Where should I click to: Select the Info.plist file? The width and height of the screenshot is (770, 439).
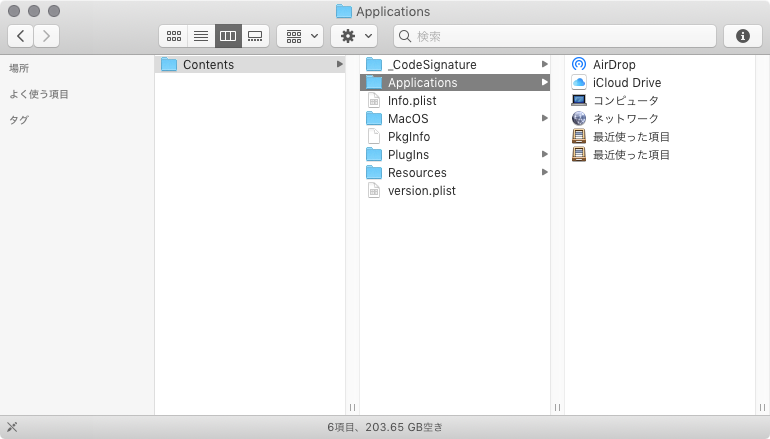point(411,101)
